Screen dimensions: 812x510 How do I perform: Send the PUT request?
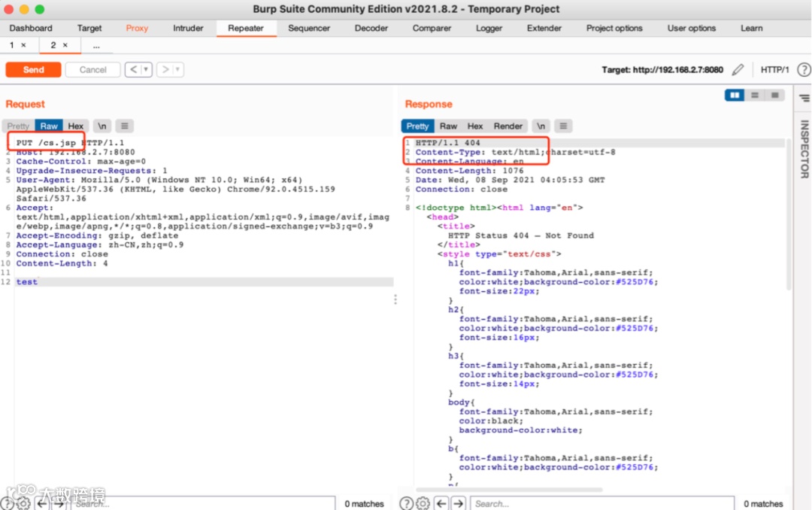33,69
